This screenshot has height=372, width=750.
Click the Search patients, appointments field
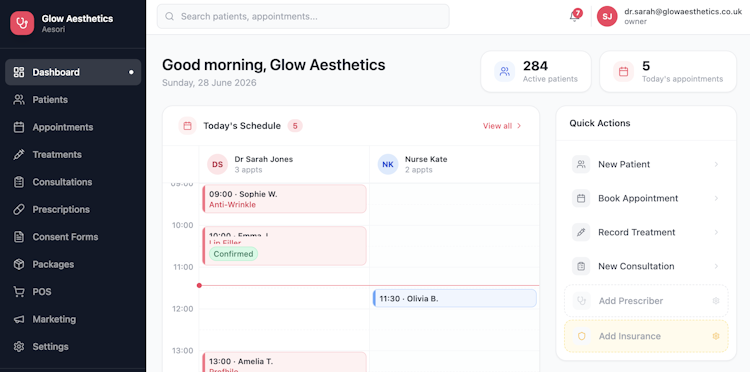(303, 17)
